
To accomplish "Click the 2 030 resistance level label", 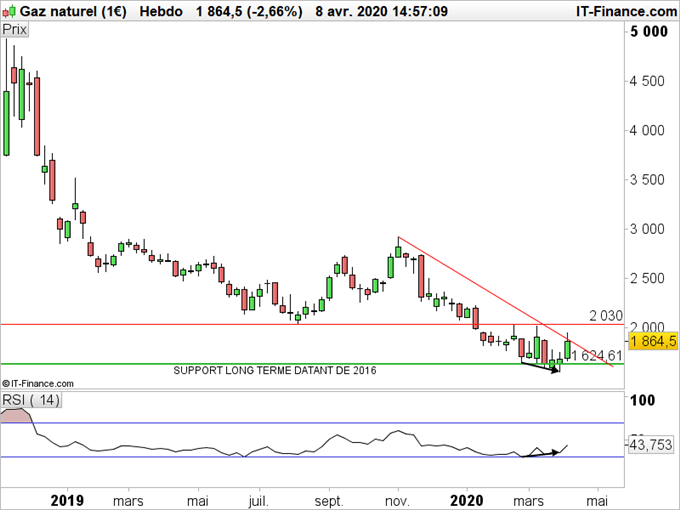I will [605, 316].
